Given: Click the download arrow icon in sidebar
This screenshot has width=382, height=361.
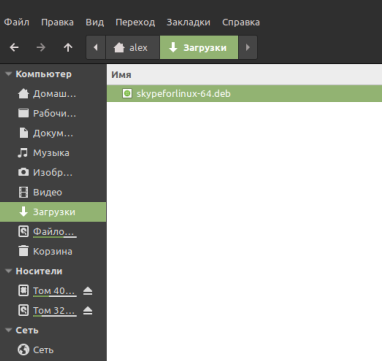Looking at the screenshot, I should tap(23, 212).
